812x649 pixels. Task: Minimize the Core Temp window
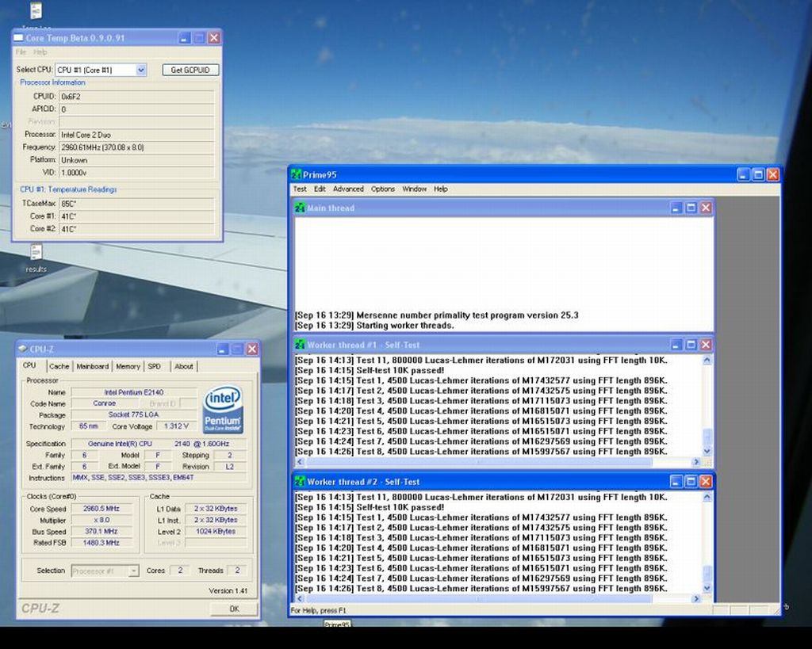(x=184, y=38)
